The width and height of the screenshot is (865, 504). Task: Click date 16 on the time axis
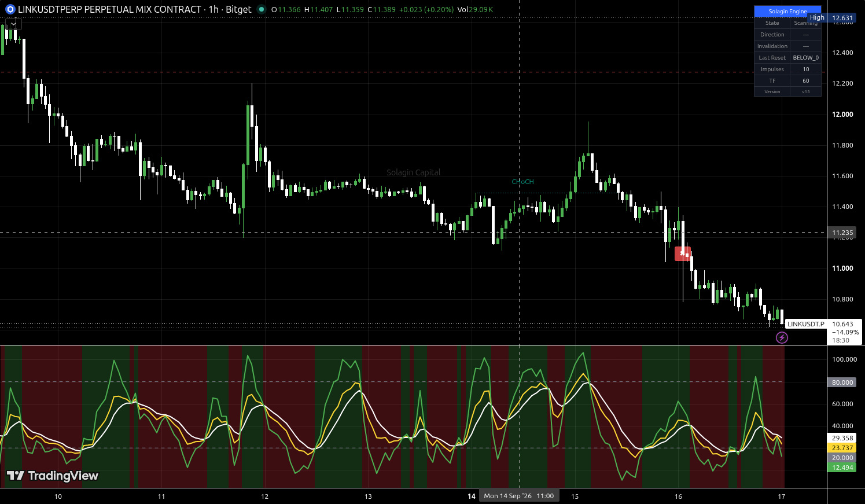coord(678,496)
